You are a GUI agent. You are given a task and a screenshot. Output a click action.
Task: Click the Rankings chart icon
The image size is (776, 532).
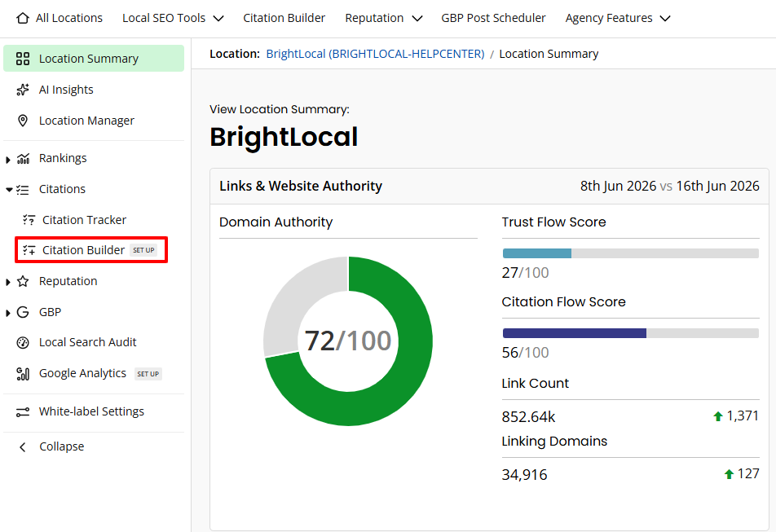click(x=24, y=158)
